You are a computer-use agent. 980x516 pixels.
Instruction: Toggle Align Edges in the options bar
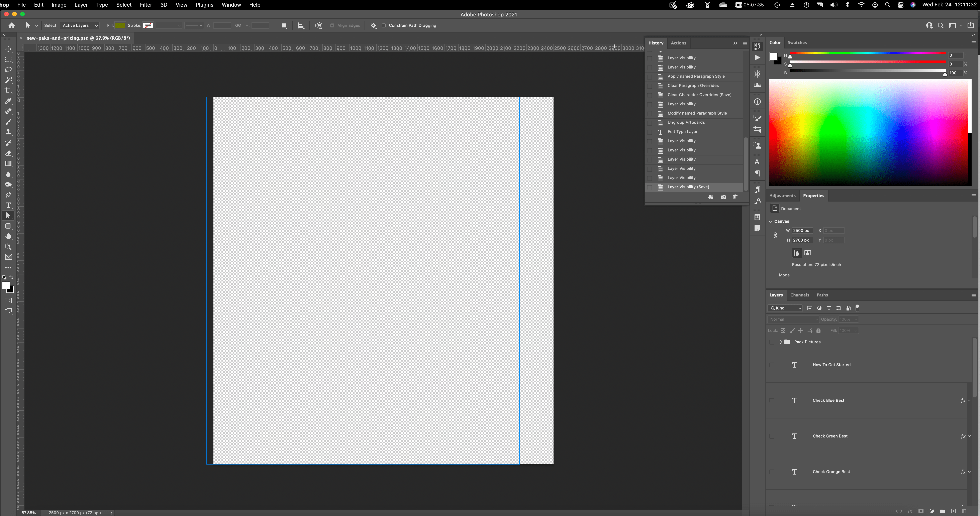[x=332, y=25]
